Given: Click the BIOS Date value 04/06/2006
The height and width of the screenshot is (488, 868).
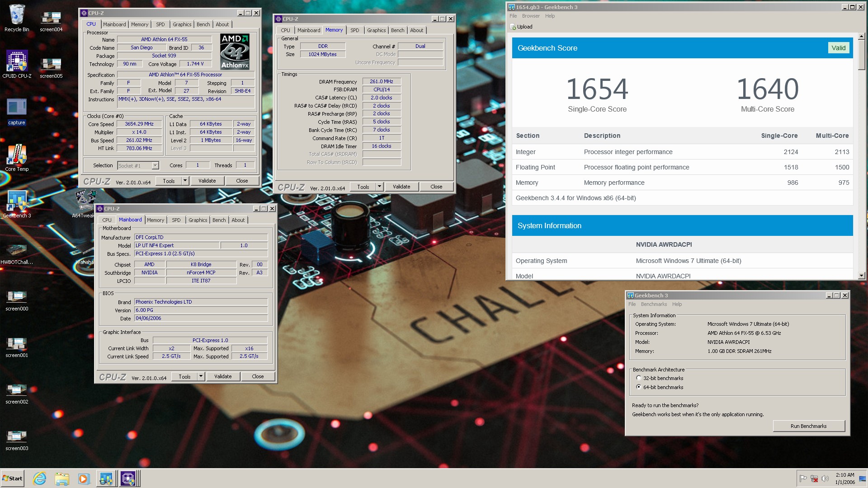Looking at the screenshot, I should click(x=201, y=318).
